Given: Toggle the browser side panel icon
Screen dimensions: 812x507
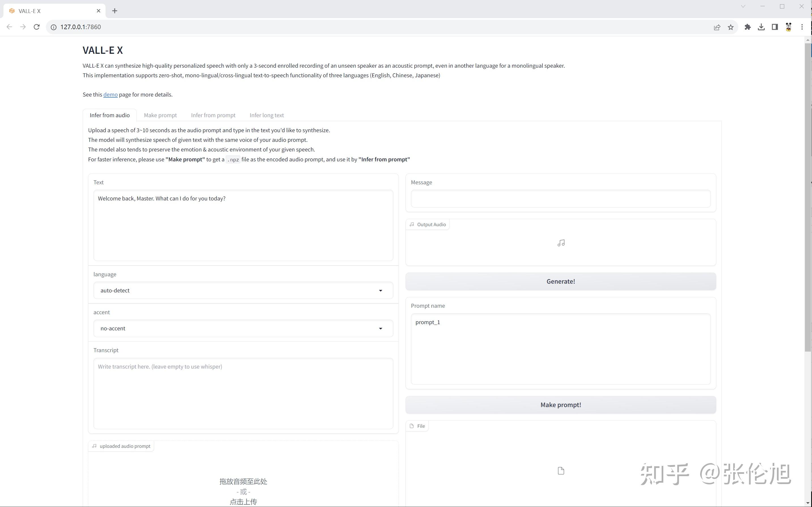Looking at the screenshot, I should pyautogui.click(x=775, y=27).
